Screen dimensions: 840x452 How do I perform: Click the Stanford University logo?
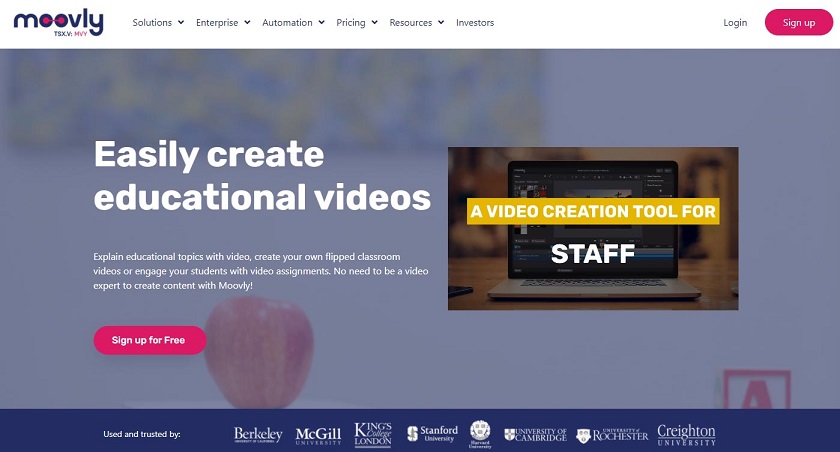(432, 434)
